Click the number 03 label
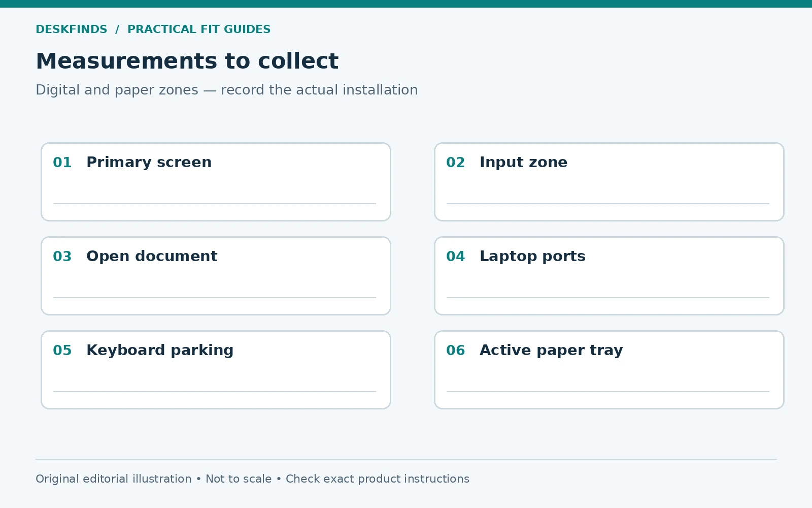 (x=62, y=257)
